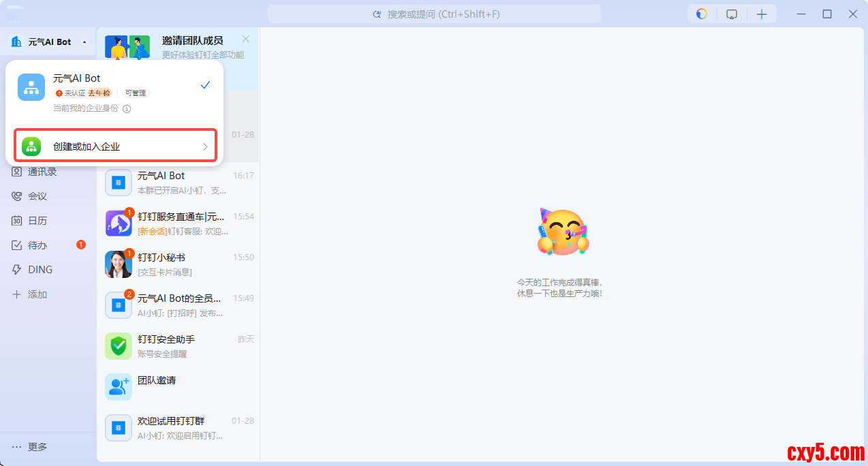
Task: Close the 邀请团队成员 banner
Action: 246,39
